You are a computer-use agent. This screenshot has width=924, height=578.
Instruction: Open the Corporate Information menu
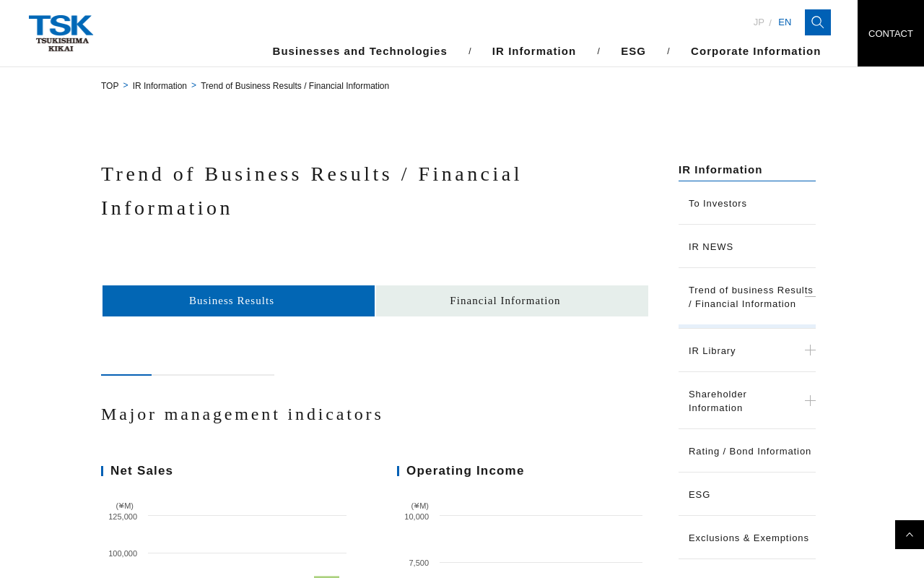755,51
